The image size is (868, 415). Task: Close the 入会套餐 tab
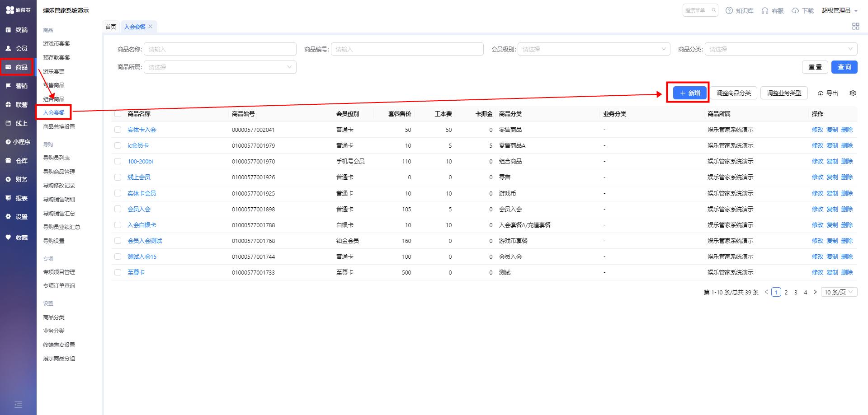click(x=151, y=27)
